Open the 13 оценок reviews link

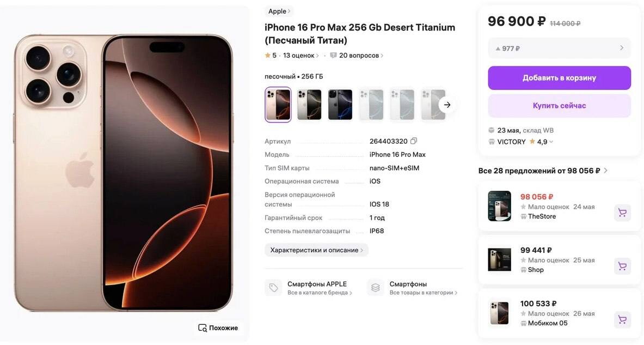(x=300, y=56)
